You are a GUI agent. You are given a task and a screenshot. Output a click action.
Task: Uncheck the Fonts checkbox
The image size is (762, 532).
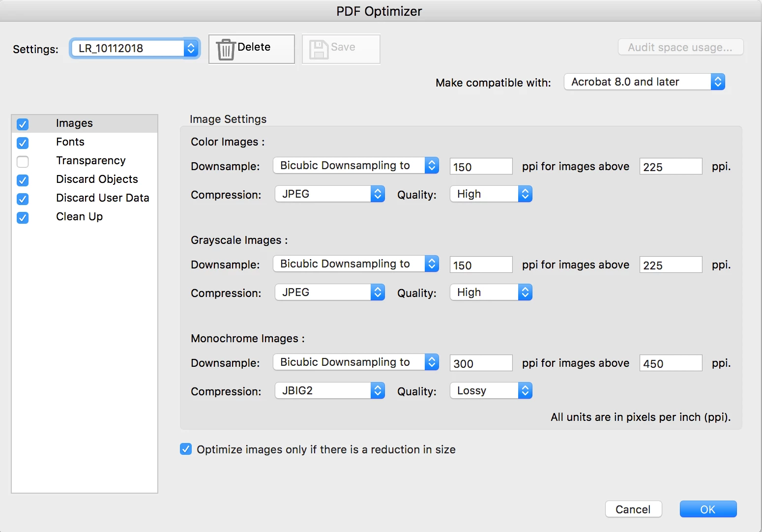23,143
